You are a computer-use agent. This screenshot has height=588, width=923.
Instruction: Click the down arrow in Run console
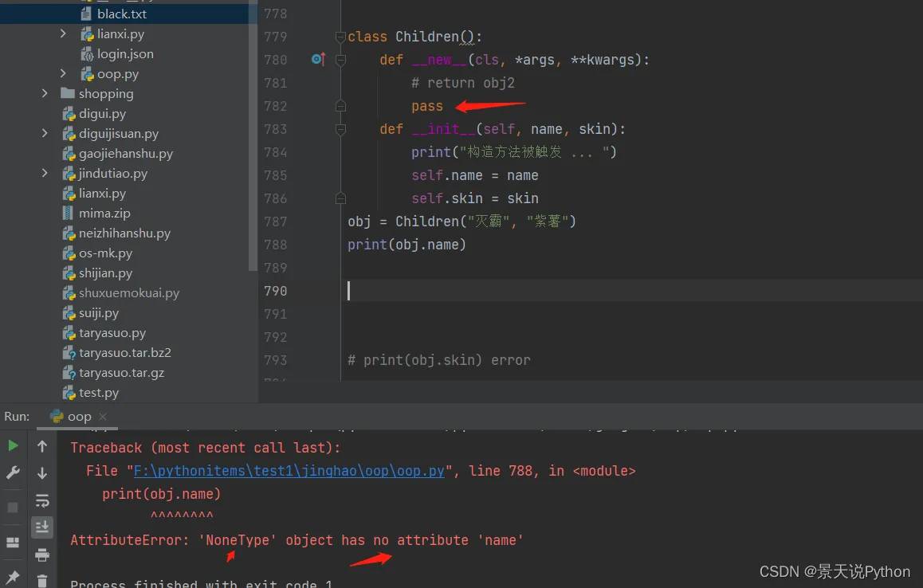tap(42, 473)
